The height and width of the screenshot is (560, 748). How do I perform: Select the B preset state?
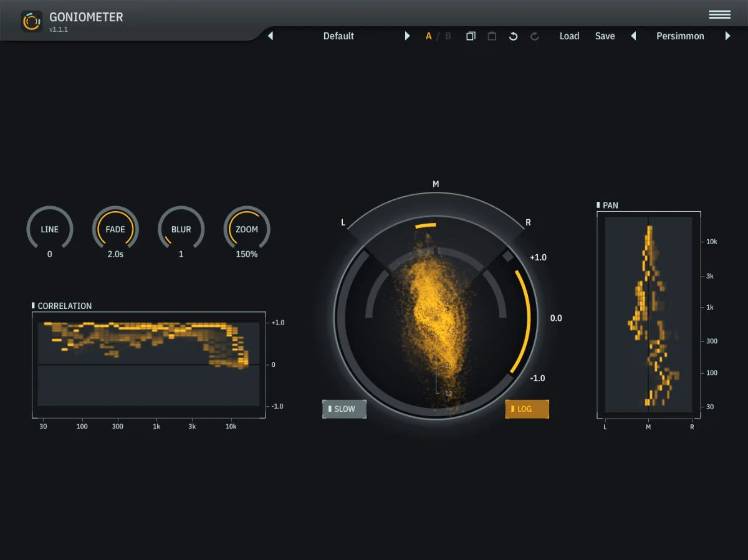(448, 36)
